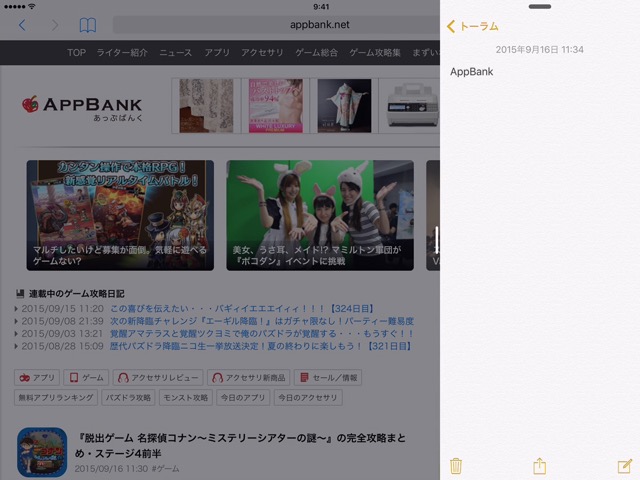Expand the 2015/08/28 15:09 entry triangle
The height and width of the screenshot is (480, 640).
(16, 347)
